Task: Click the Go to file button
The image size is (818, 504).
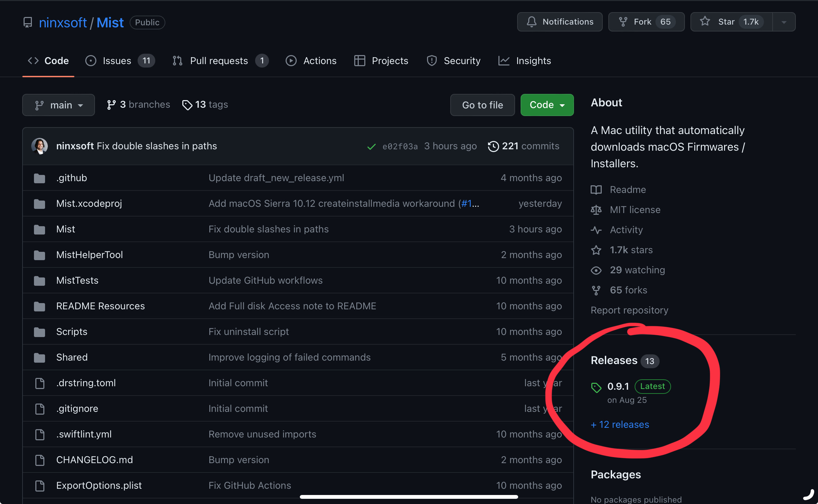Action: point(482,105)
